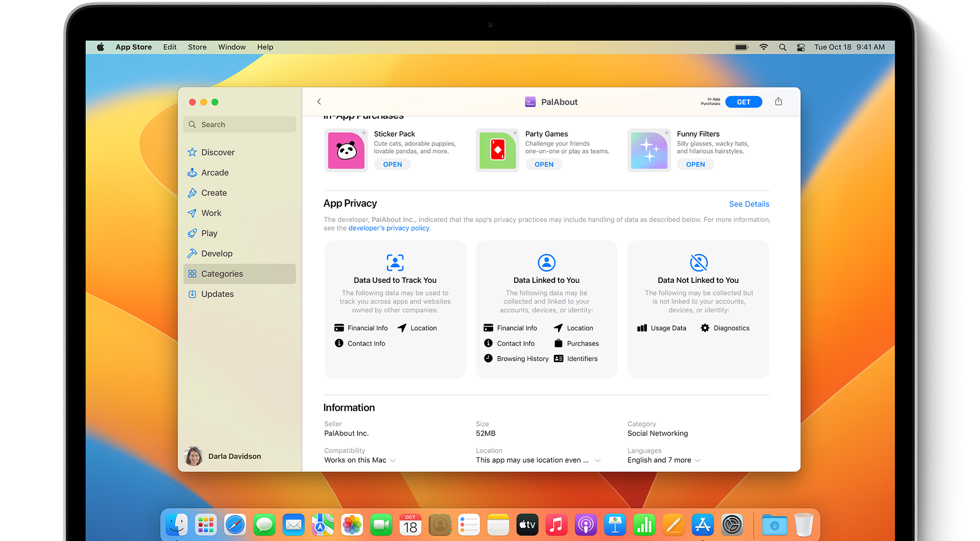Open Control Center from menu bar

(800, 47)
